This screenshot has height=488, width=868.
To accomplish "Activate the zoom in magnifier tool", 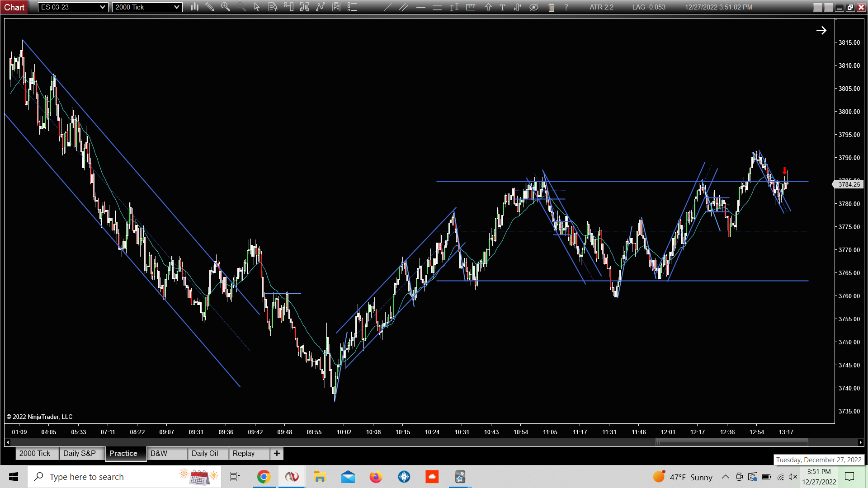I will [x=225, y=7].
